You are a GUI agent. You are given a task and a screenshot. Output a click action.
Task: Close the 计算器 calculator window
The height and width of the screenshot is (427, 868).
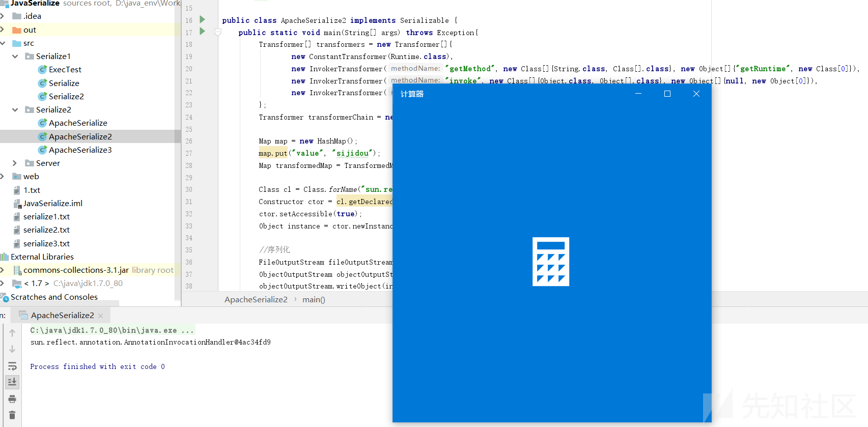696,94
